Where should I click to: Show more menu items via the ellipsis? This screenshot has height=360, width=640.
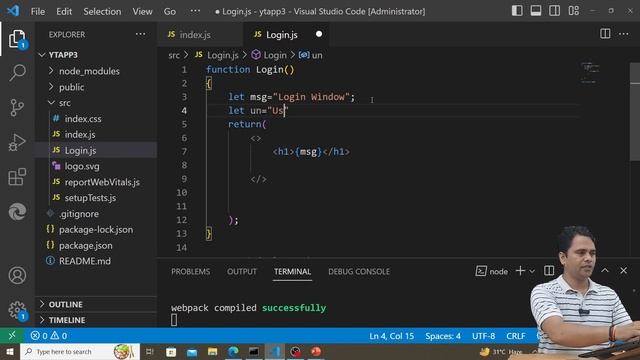coord(195,11)
